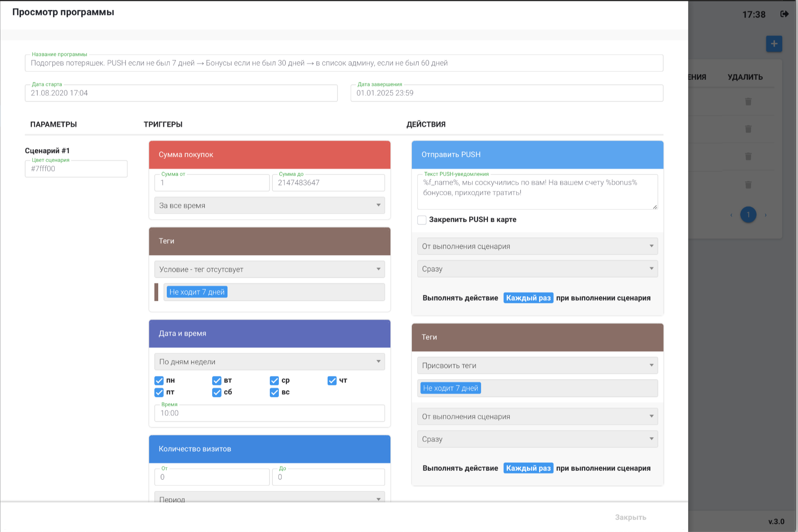
Task: Click 'Каждый раз' in the PUSH action
Action: tap(528, 298)
